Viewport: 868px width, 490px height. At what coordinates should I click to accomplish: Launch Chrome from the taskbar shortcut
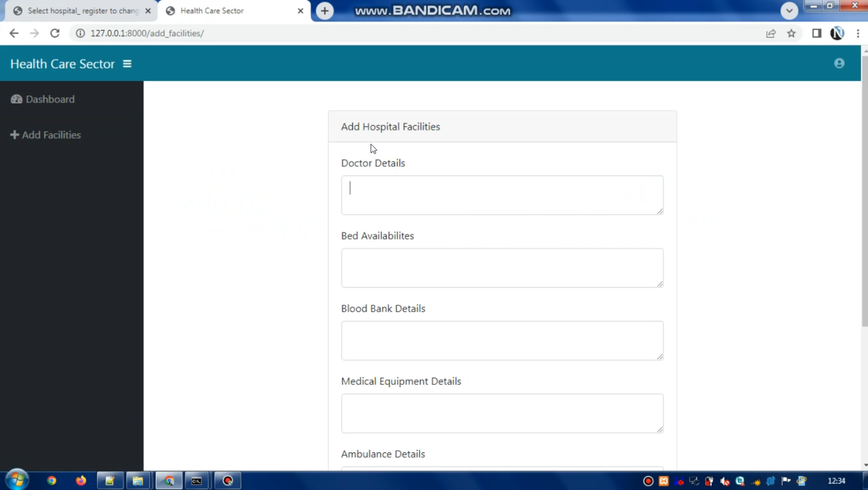click(52, 481)
